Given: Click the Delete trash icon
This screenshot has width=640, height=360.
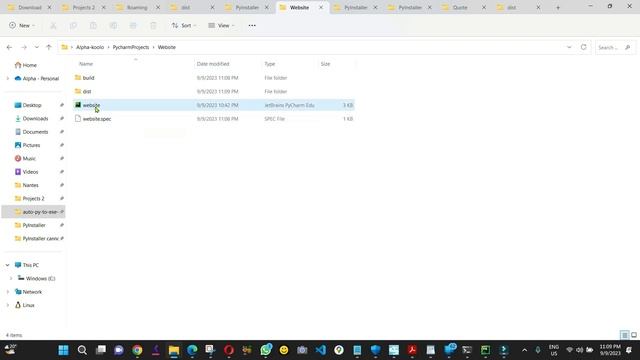Looking at the screenshot, I should 153,25.
